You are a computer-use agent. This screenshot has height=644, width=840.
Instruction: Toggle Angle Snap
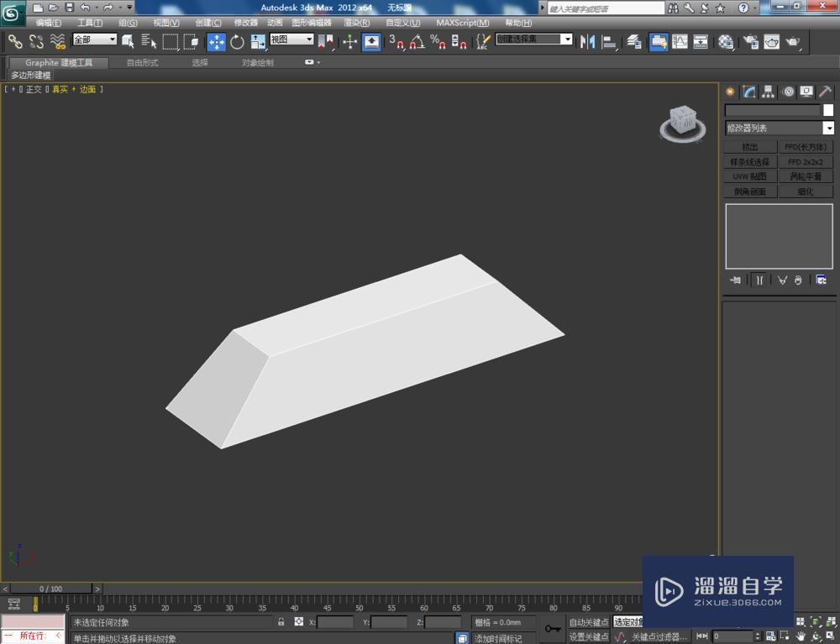pyautogui.click(x=417, y=42)
